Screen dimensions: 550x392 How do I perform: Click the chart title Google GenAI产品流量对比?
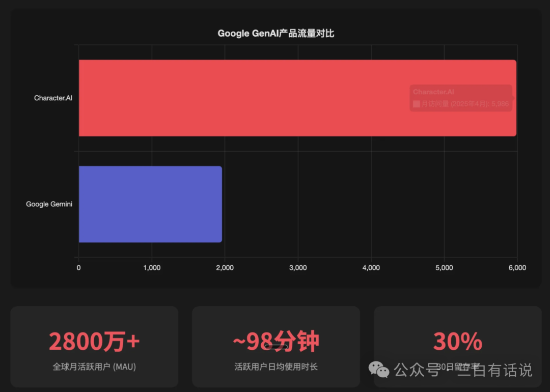276,33
